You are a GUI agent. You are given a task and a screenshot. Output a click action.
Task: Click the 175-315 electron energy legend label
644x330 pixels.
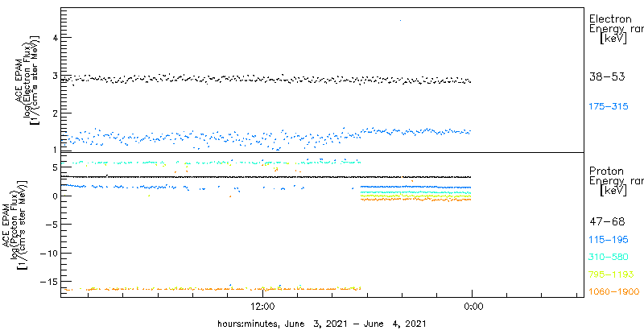(x=609, y=106)
